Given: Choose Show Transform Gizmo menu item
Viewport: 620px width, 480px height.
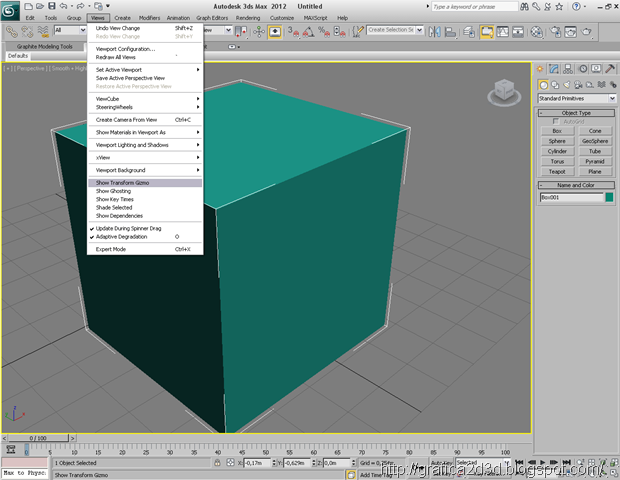Looking at the screenshot, I should tap(125, 183).
